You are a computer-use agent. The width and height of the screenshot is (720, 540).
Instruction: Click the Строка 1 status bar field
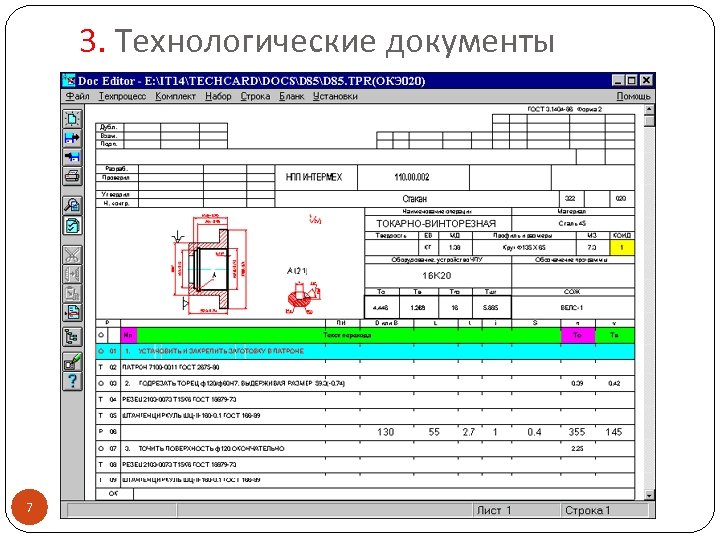605,510
